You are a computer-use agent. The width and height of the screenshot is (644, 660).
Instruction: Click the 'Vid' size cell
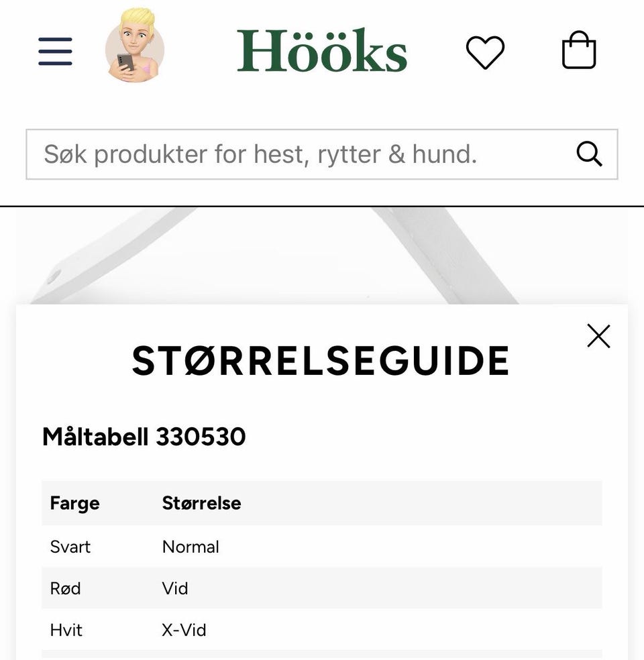pos(175,588)
